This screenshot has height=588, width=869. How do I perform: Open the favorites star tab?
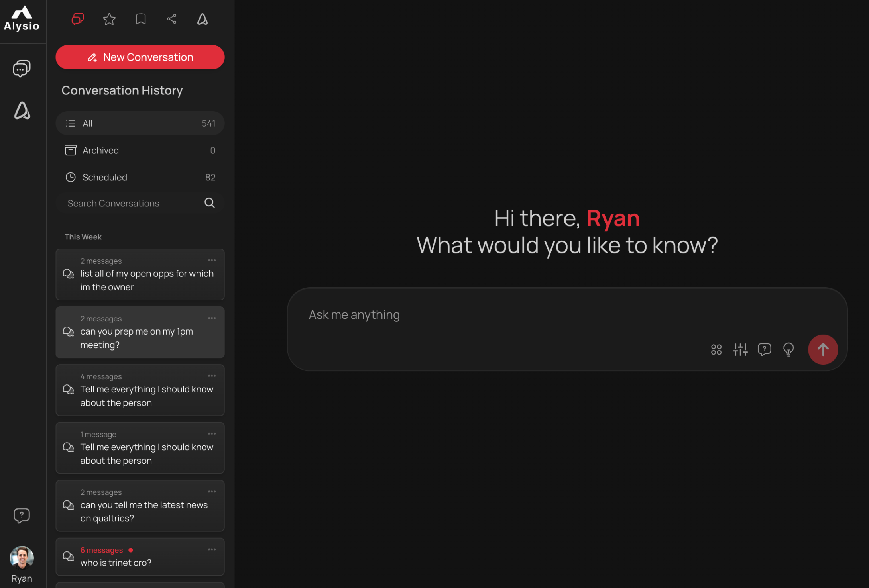tap(109, 19)
